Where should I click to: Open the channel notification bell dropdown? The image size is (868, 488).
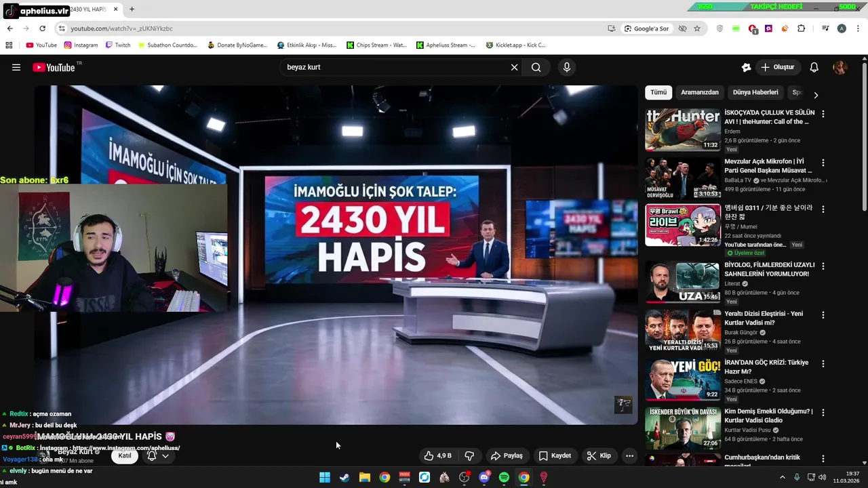(158, 455)
